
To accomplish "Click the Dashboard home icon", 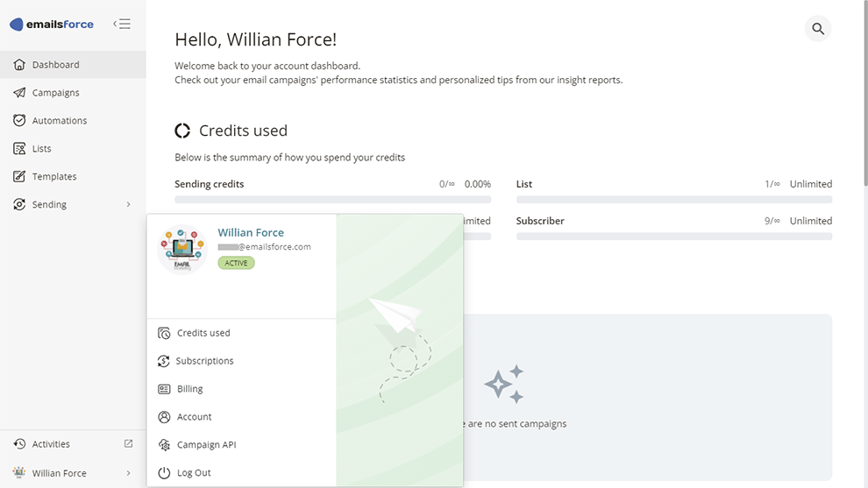I will (19, 65).
